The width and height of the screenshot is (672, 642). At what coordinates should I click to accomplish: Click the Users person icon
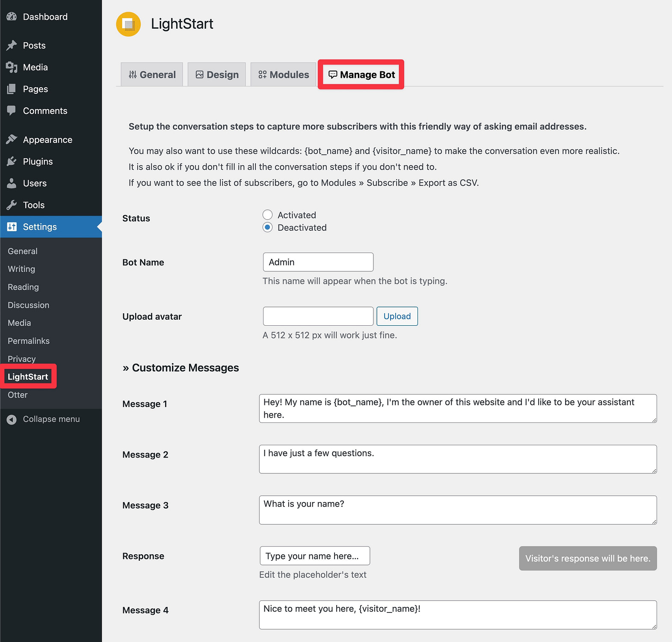point(12,183)
